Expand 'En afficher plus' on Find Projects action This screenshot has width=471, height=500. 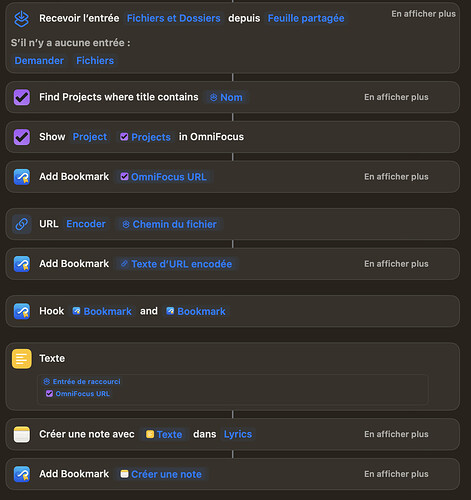click(396, 97)
